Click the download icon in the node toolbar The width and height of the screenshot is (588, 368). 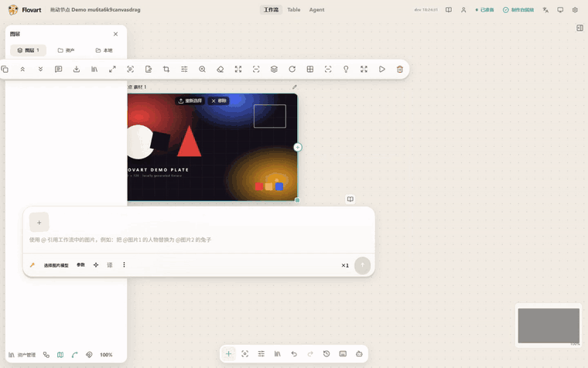(77, 70)
